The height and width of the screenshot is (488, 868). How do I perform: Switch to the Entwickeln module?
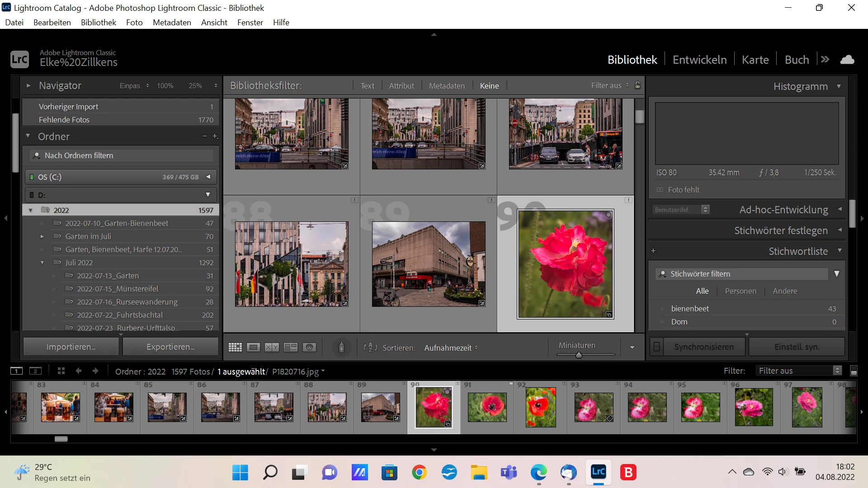(699, 60)
